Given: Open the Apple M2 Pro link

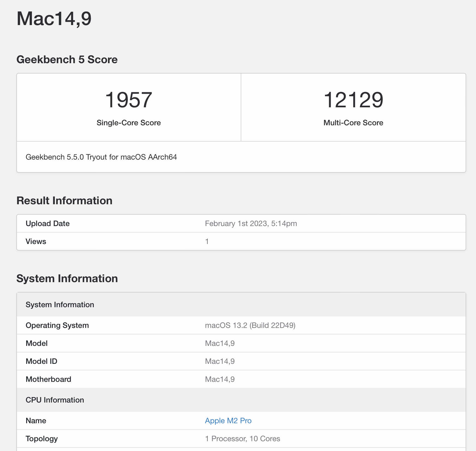Looking at the screenshot, I should [x=228, y=421].
